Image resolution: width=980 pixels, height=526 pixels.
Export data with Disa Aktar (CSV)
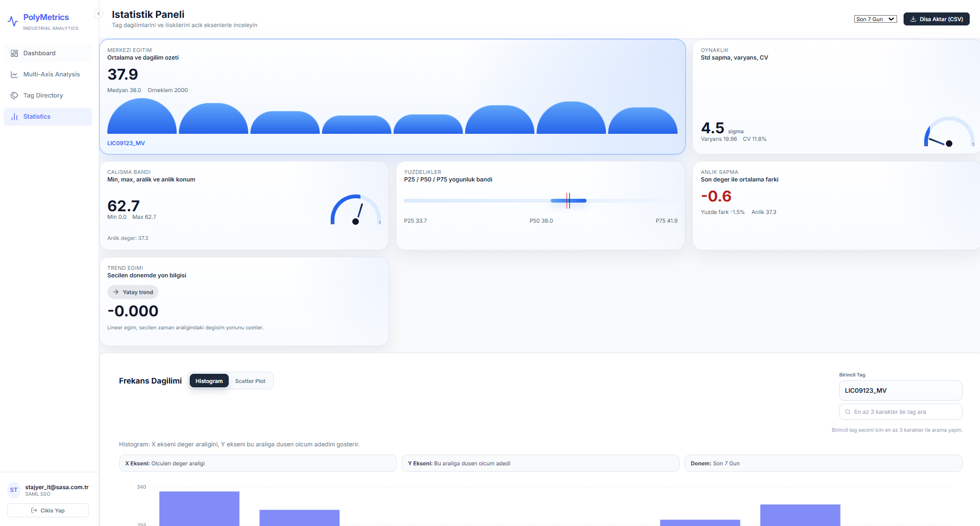click(x=936, y=19)
